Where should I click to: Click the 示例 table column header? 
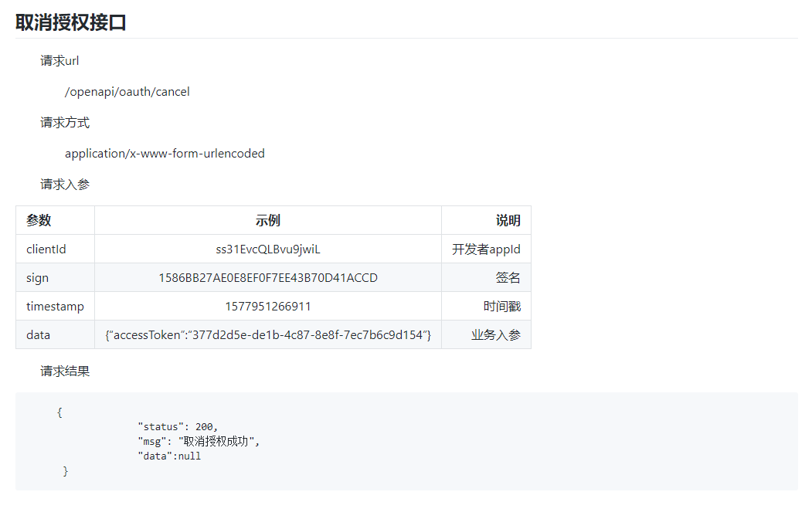pyautogui.click(x=267, y=220)
